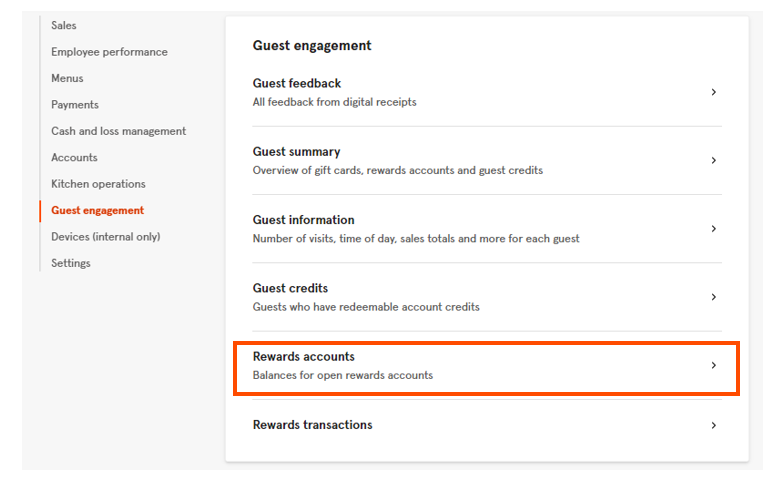
Task: Click the Guest information report title
Action: point(303,220)
